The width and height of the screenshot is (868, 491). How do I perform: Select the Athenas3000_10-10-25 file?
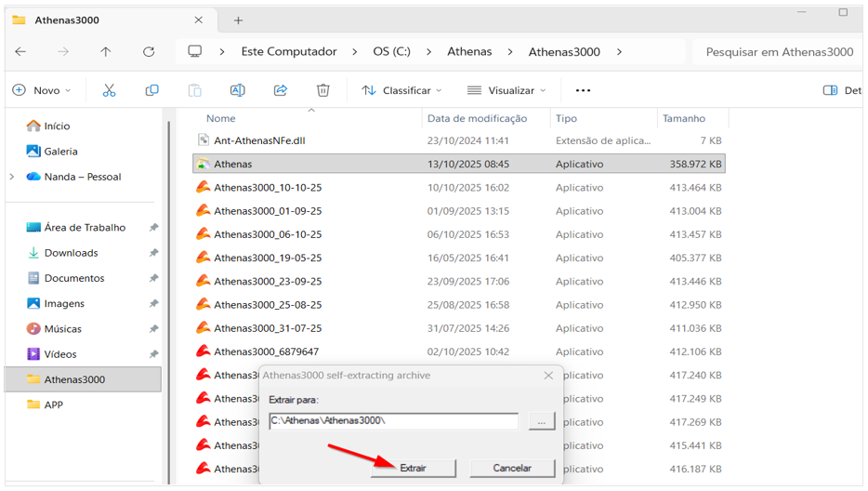[268, 188]
